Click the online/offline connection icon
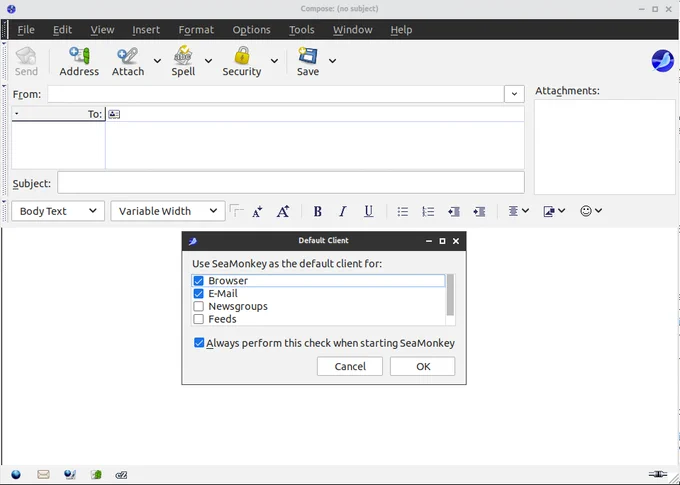The image size is (680, 485). coord(657,474)
